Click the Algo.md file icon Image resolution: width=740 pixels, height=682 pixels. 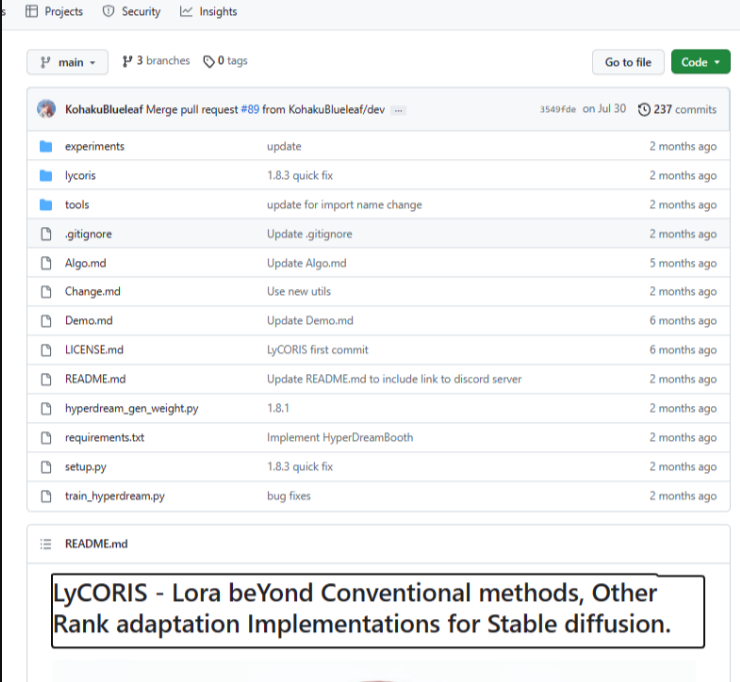pos(46,263)
